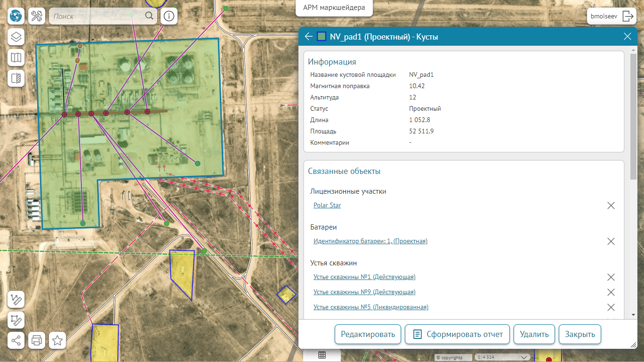Open the map scale dropdown 1:4 514
Screen dimensions: 644x362
(502, 357)
